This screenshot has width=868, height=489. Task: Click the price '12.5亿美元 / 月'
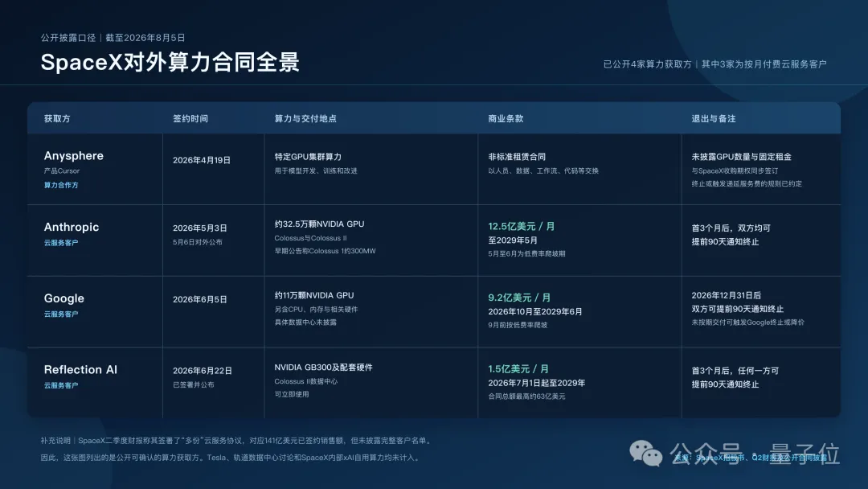[521, 226]
